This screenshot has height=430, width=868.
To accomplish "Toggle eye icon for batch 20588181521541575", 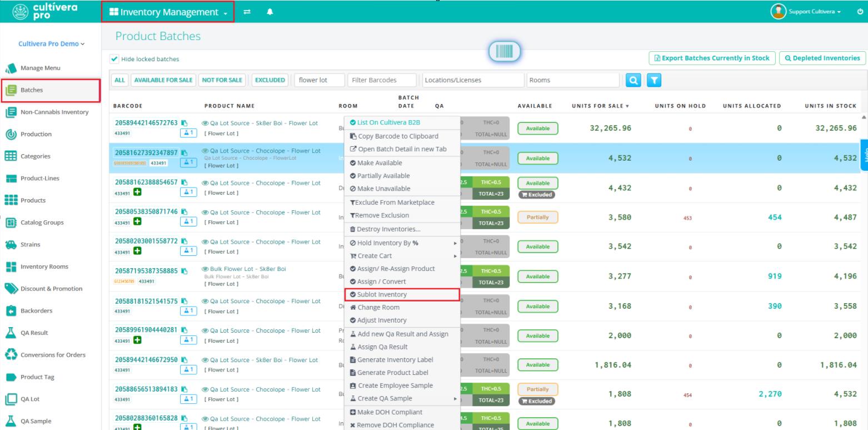I will click(205, 302).
